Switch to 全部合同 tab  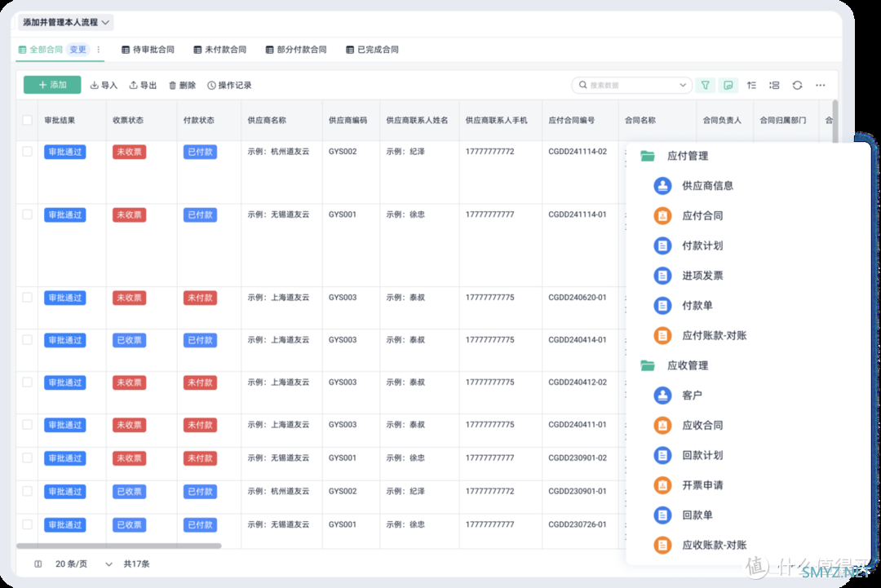(41, 50)
